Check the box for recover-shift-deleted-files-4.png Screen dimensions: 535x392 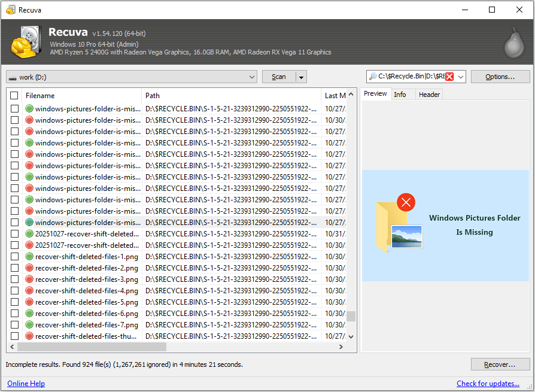pos(14,291)
